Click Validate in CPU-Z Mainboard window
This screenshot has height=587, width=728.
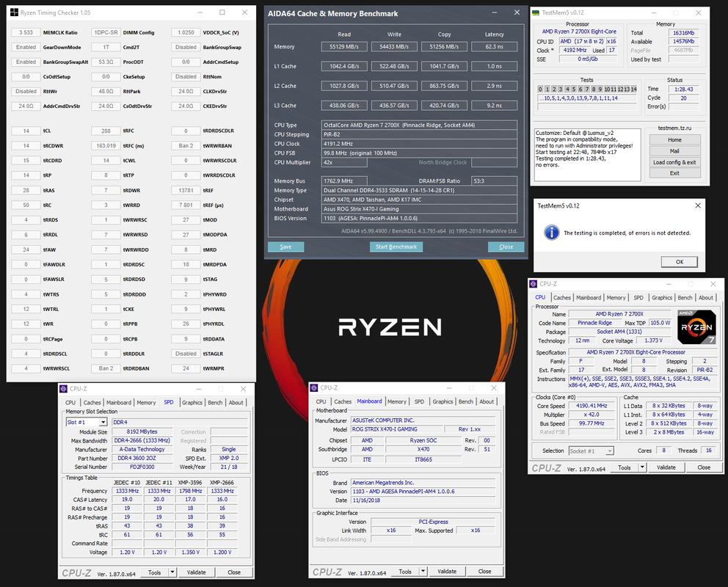447,571
